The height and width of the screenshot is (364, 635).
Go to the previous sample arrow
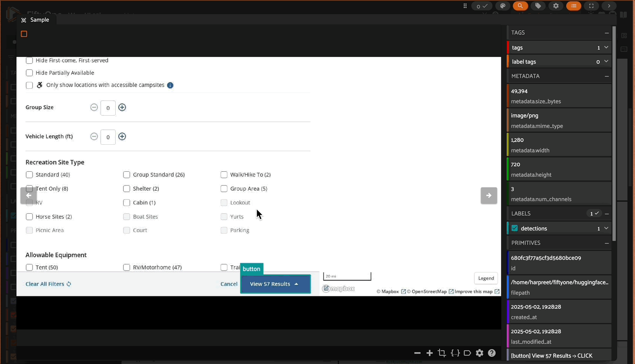29,196
